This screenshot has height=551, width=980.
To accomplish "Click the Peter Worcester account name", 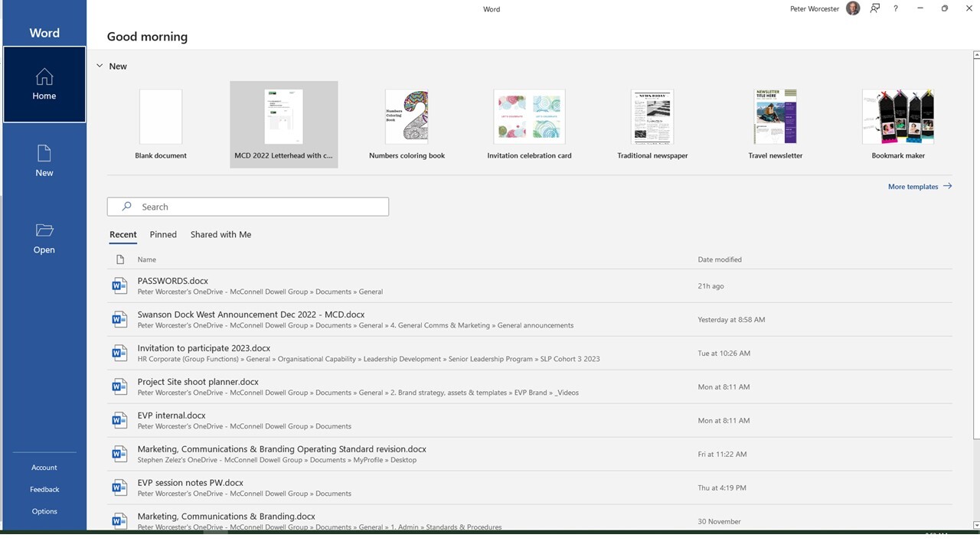I will point(815,9).
